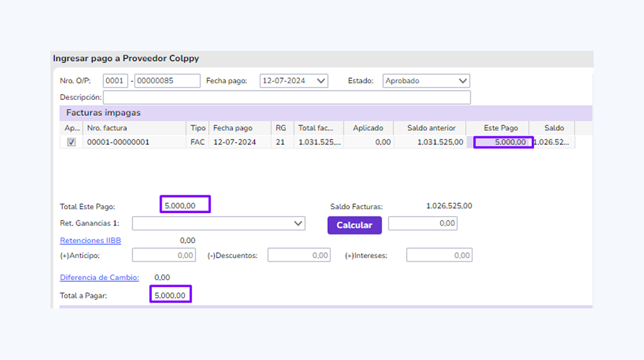Focus the Descripción text field
Viewport: 644px width, 360px height.
(x=287, y=97)
